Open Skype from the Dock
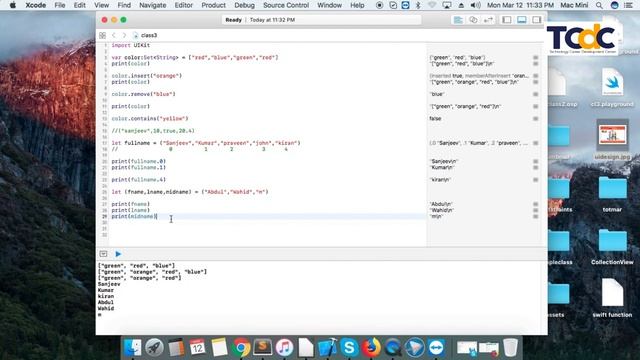640x360 pixels. pyautogui.click(x=349, y=348)
